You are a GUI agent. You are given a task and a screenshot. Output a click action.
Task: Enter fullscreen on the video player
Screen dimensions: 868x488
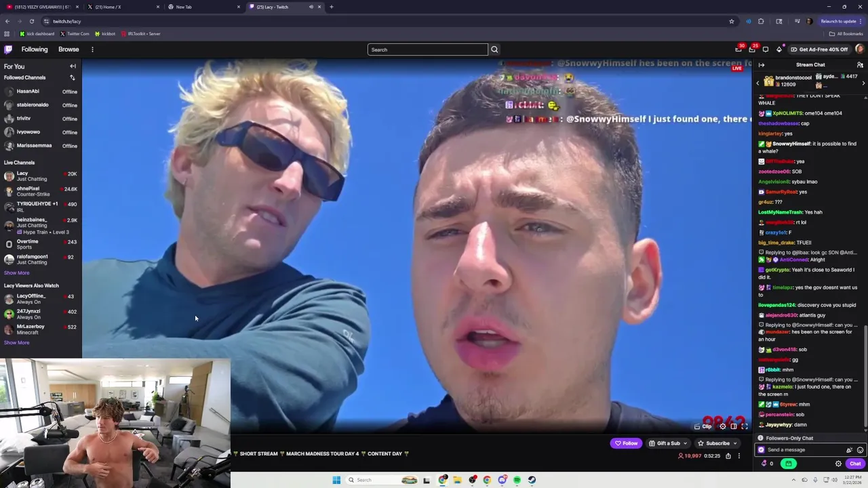pos(744,426)
